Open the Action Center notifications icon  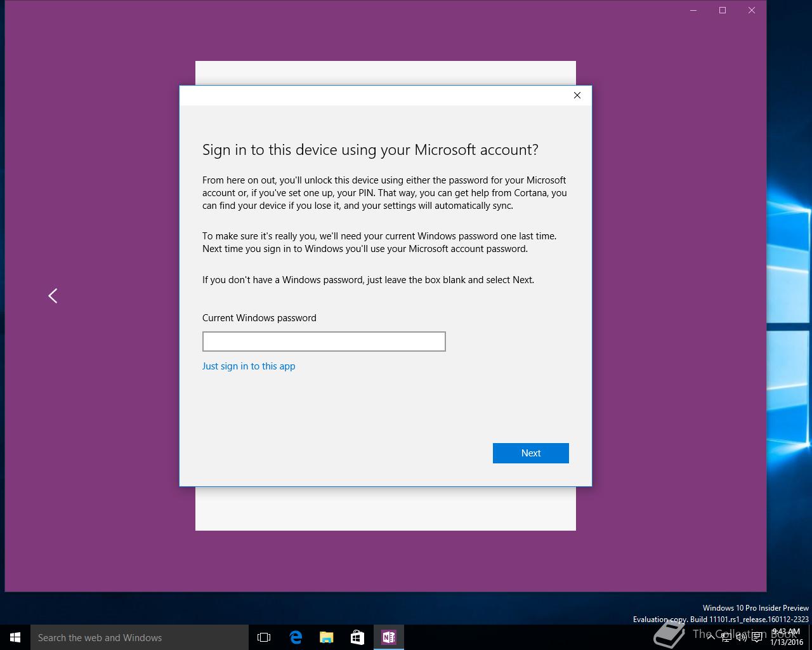757,637
